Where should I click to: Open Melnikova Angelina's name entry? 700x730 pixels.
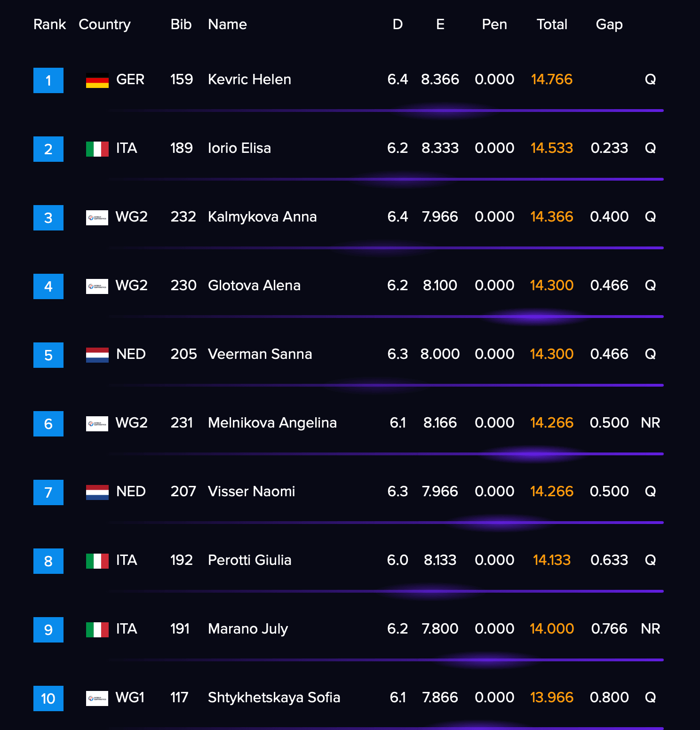pos(272,423)
